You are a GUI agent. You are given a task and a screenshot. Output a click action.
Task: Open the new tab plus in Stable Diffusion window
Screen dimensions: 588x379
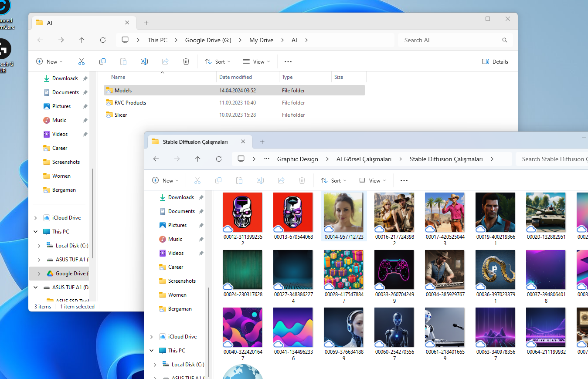click(262, 142)
